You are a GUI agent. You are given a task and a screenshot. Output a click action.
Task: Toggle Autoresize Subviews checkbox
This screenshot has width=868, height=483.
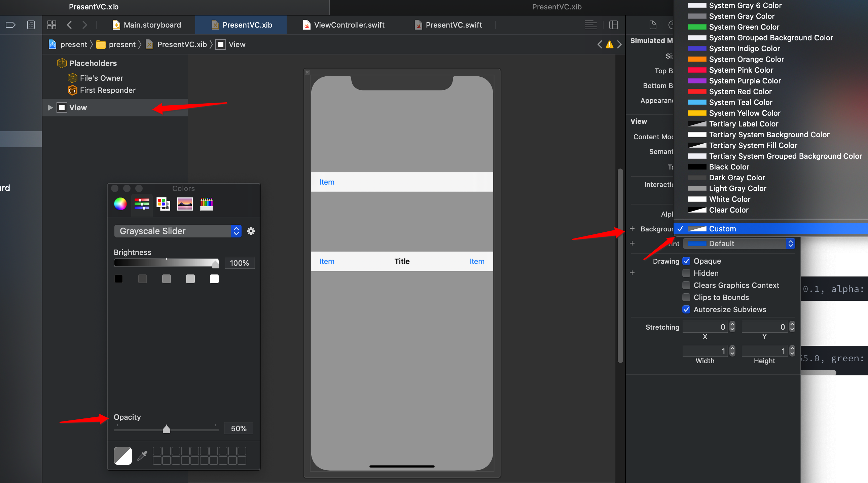[x=686, y=309]
